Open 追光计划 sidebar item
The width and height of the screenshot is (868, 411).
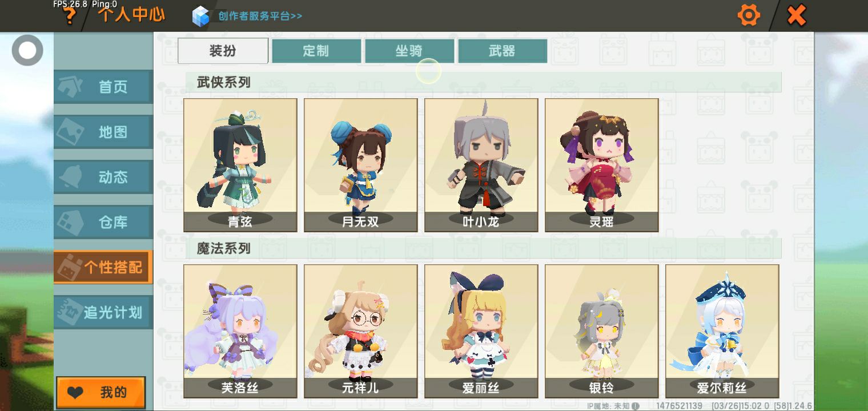[103, 312]
